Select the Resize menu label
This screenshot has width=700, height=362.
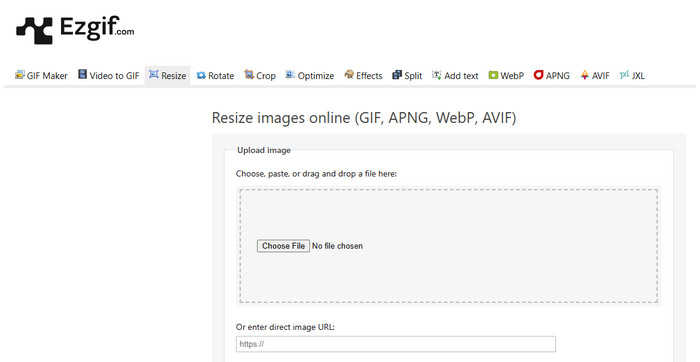(174, 76)
